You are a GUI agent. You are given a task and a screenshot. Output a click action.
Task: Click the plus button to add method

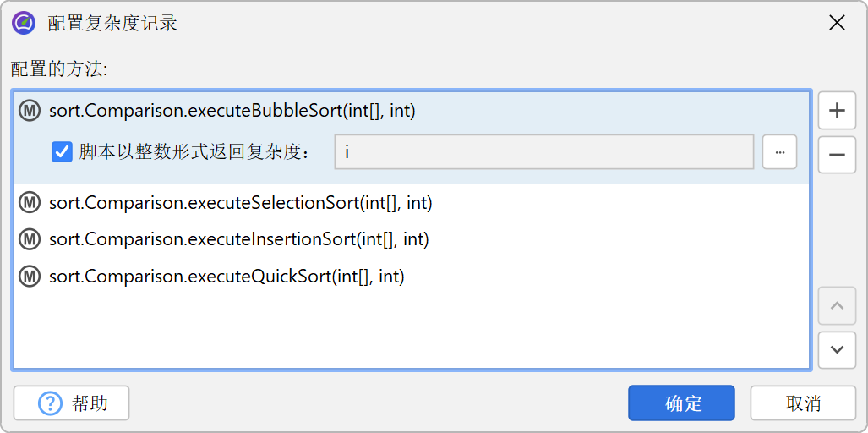pyautogui.click(x=837, y=111)
